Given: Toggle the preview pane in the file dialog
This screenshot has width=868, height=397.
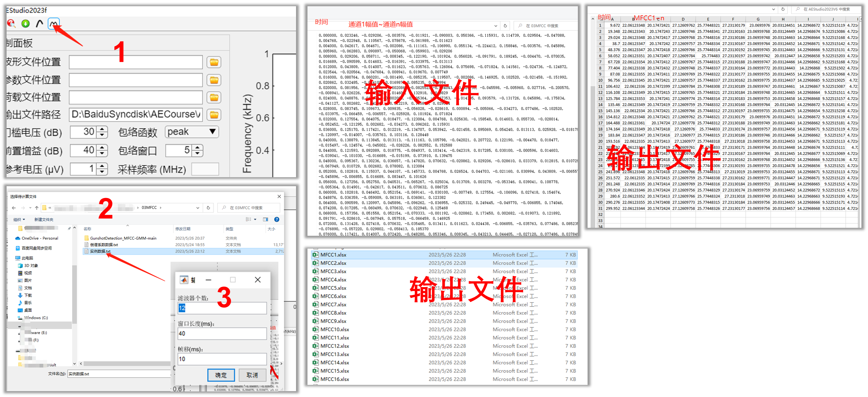Looking at the screenshot, I should 265,219.
